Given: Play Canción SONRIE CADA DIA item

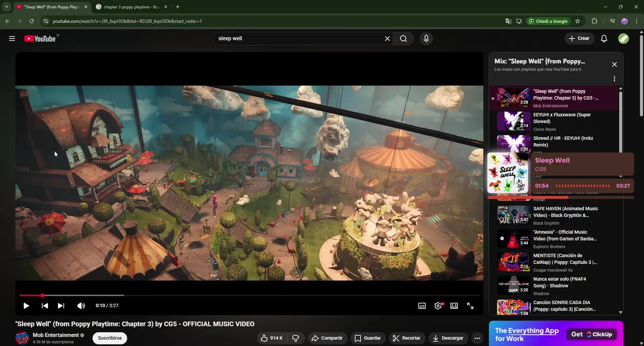Looking at the screenshot, I should [554, 307].
